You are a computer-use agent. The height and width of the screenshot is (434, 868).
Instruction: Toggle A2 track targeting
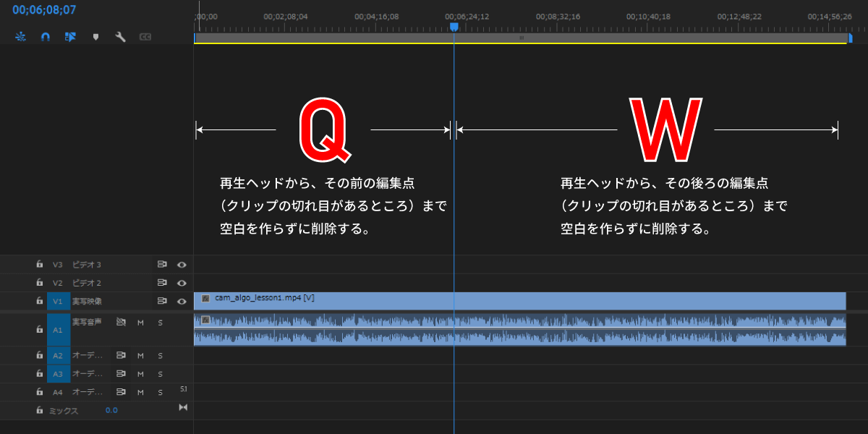pos(58,355)
